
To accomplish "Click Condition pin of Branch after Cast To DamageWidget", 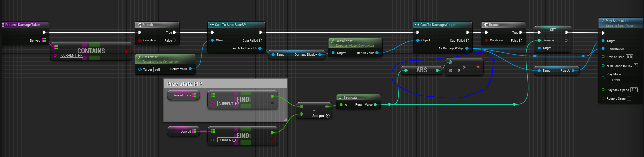I will pos(486,40).
